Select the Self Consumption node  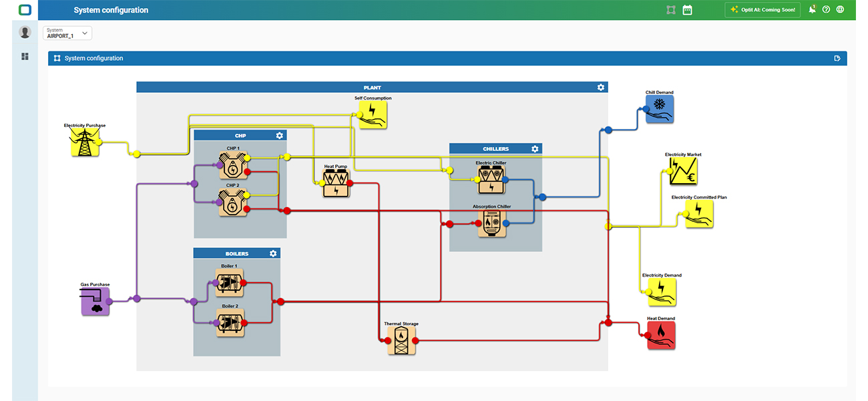373,115
